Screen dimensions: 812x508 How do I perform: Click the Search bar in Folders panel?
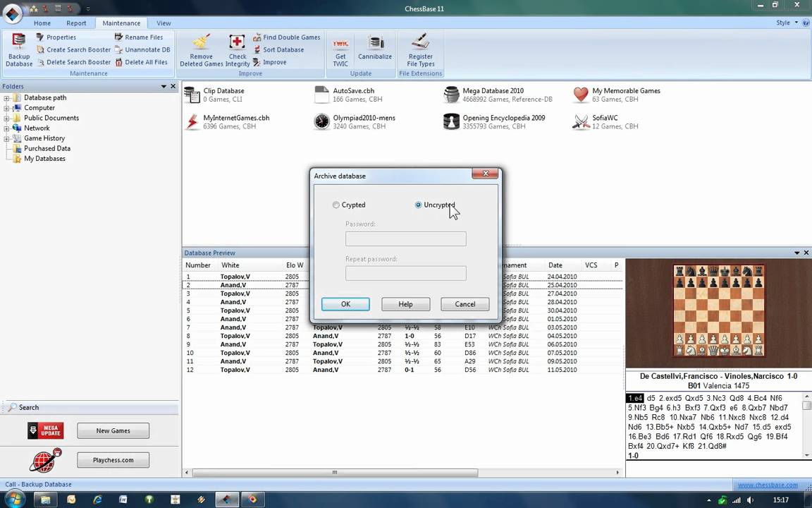(x=90, y=407)
